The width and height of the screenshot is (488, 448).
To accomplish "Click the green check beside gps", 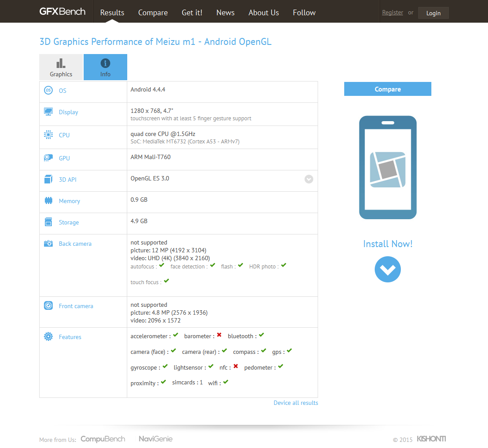I will tap(289, 350).
